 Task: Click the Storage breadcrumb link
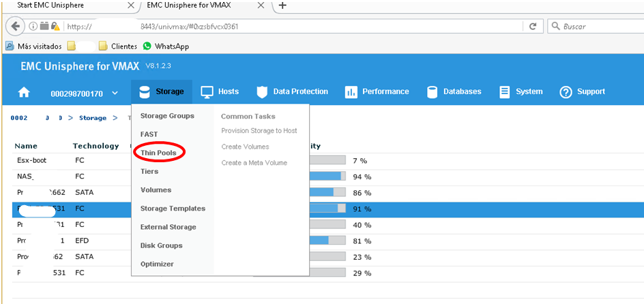(92, 118)
